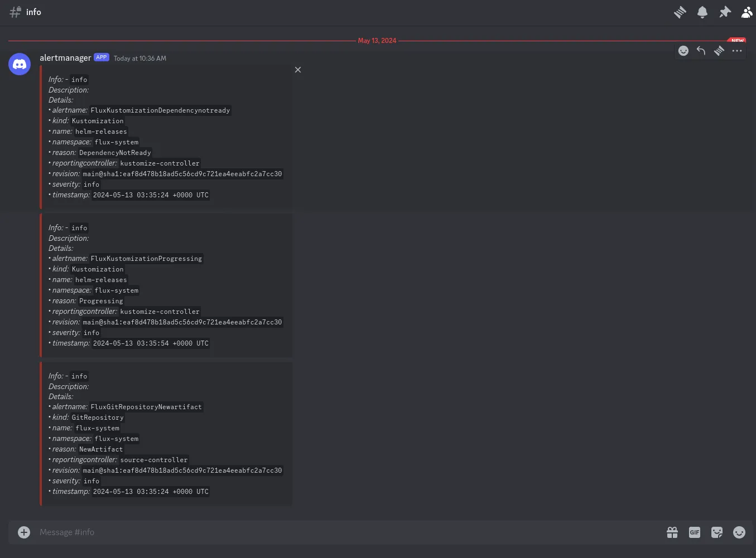Add reaction to alertmanager message
756x558 pixels.
click(683, 51)
